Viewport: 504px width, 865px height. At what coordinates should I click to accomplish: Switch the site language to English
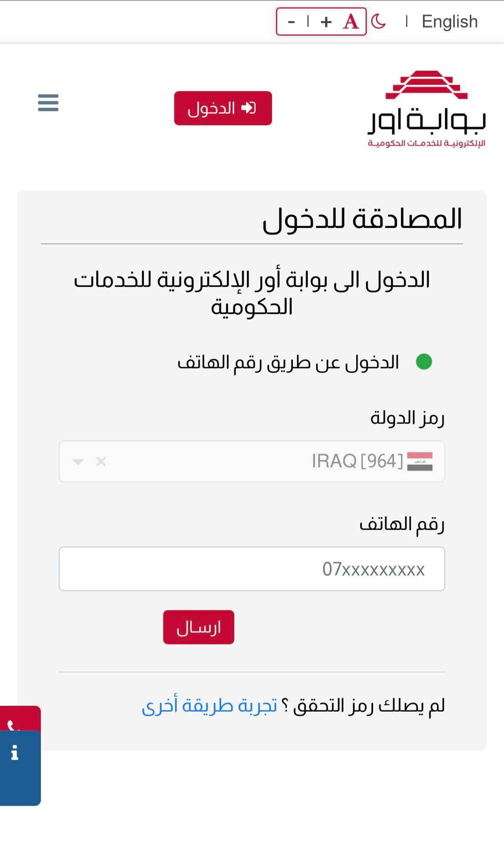[x=449, y=21]
